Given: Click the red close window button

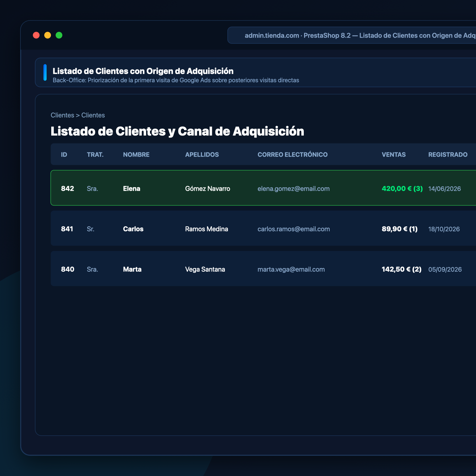Looking at the screenshot, I should [36, 35].
